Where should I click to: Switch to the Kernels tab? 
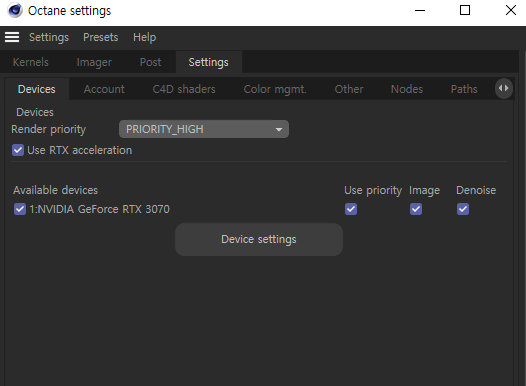click(x=31, y=62)
